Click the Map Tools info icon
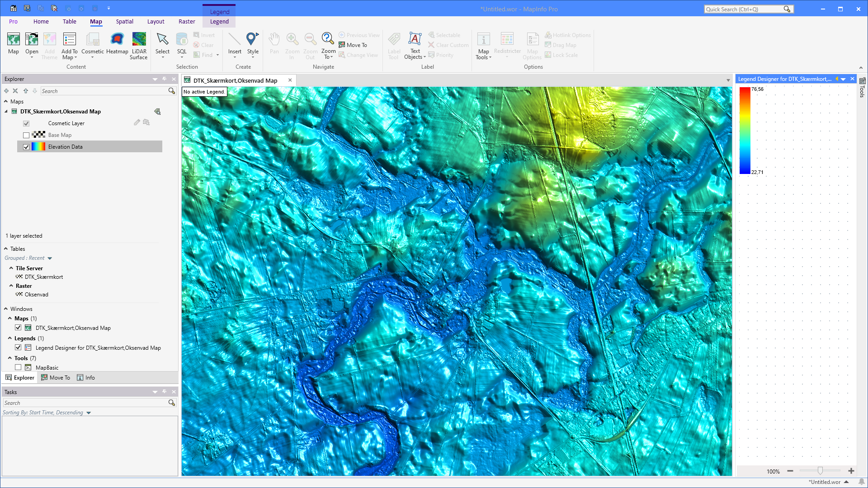This screenshot has height=488, width=868. click(483, 40)
